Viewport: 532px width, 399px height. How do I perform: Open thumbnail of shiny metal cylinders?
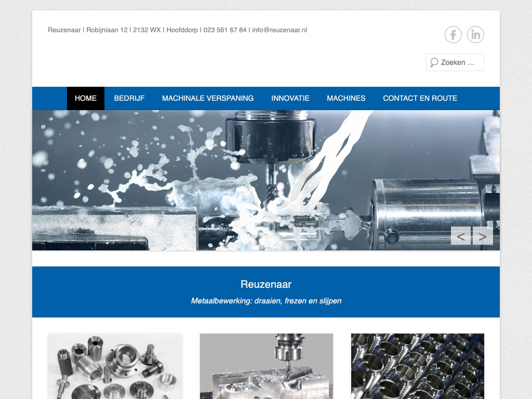coord(418,366)
